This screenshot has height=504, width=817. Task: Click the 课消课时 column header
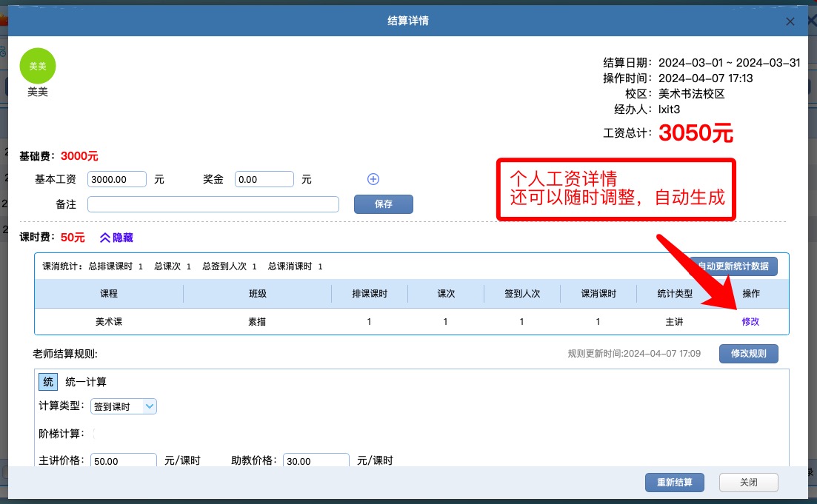[598, 294]
